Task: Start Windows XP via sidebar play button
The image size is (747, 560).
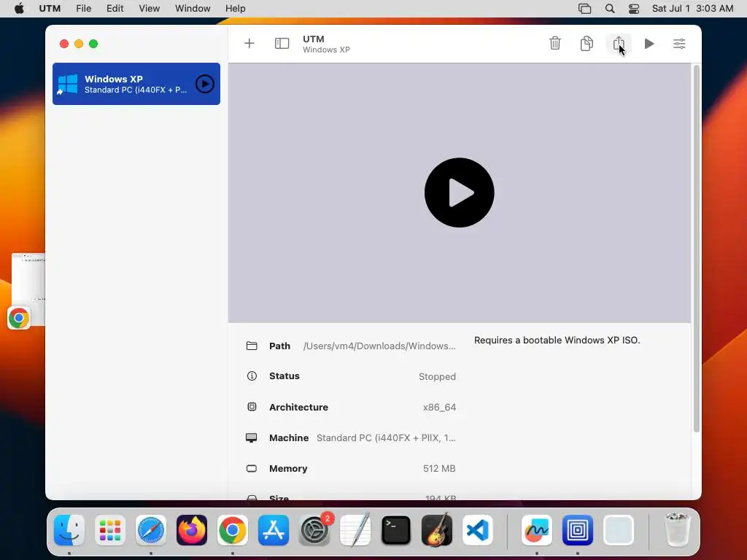Action: point(205,84)
